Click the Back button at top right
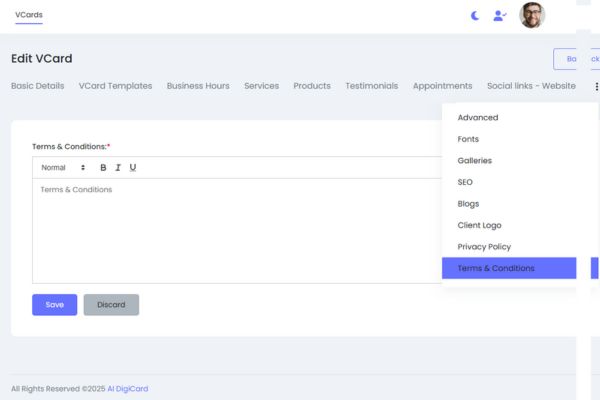600x400 pixels. pyautogui.click(x=576, y=59)
